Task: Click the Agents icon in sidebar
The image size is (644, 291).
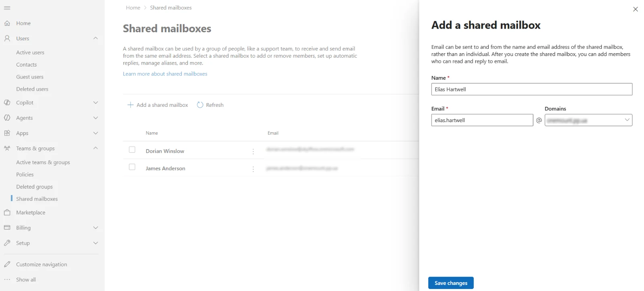Action: (x=7, y=118)
